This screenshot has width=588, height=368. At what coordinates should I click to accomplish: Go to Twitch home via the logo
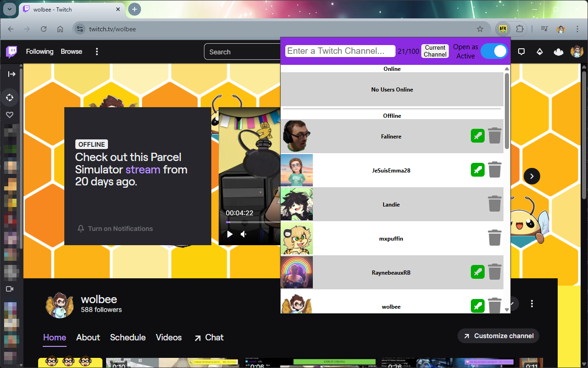click(11, 52)
